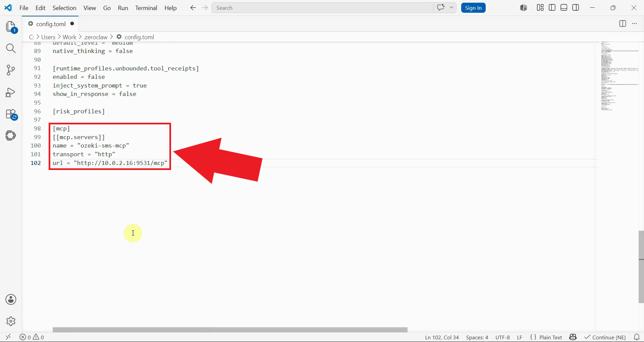Screen dimensions: 644x342
Task: Toggle the bottom panel
Action: tap(564, 8)
